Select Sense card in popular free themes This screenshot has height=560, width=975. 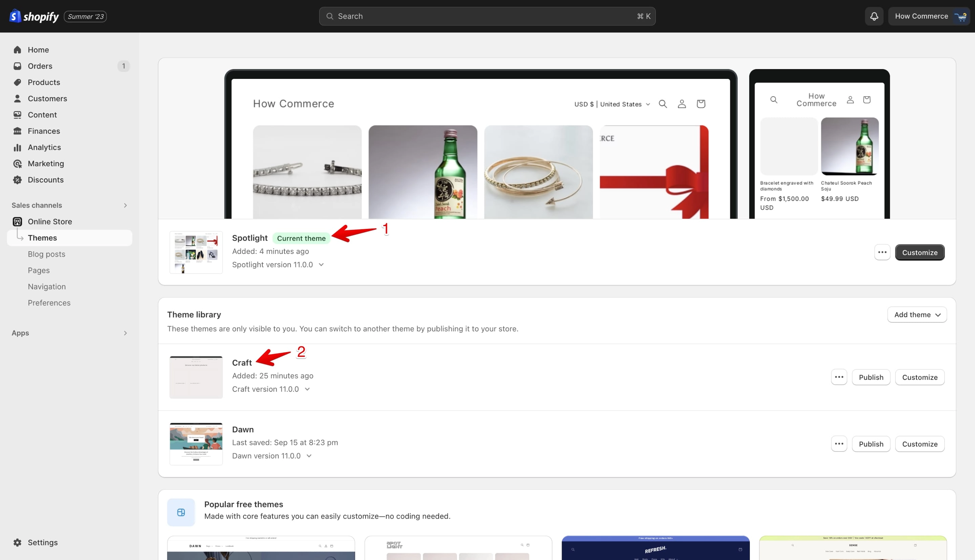(853, 548)
